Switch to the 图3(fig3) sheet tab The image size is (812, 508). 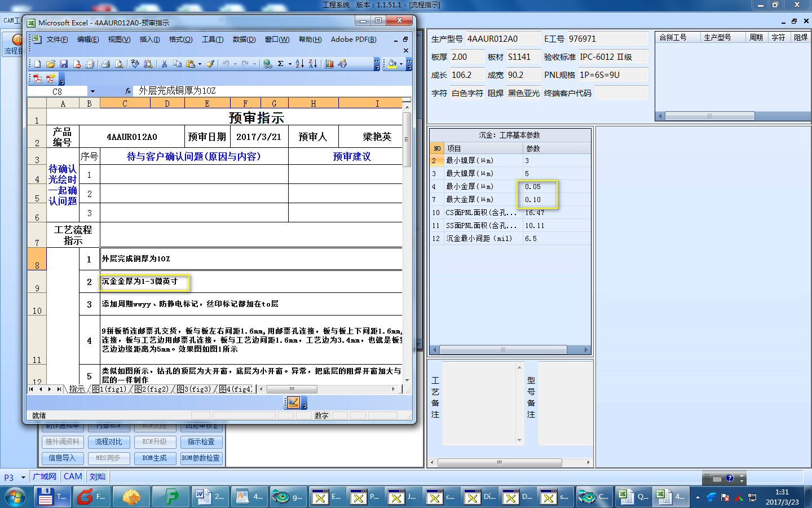pyautogui.click(x=194, y=389)
